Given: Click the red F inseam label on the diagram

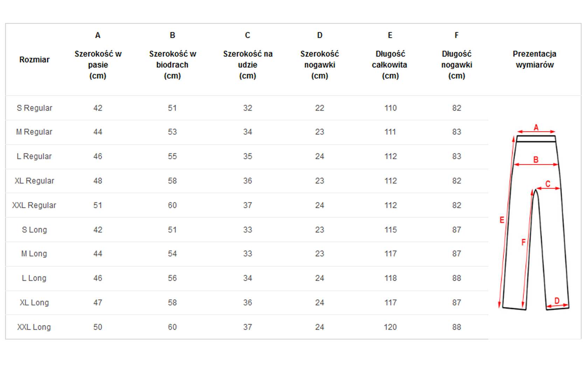Looking at the screenshot, I should pyautogui.click(x=524, y=242).
